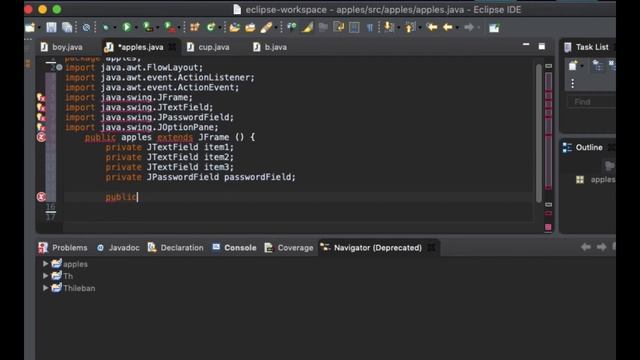Open the Problems tab
The width and height of the screenshot is (640, 360).
point(63,247)
